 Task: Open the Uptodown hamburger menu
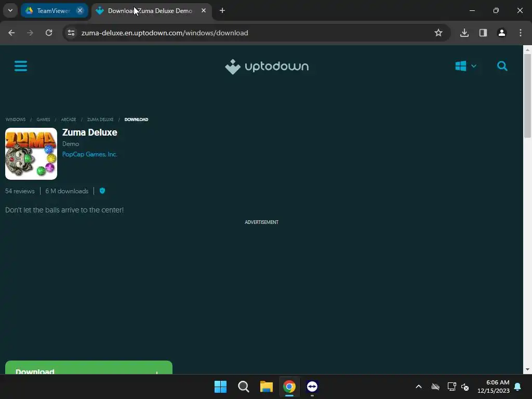coord(21,66)
